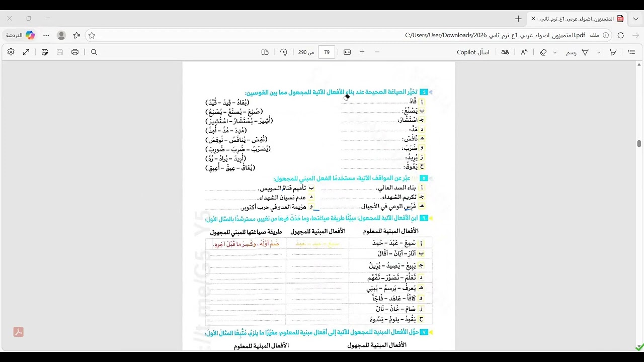
Task: Open the page view layout options
Action: point(265,52)
